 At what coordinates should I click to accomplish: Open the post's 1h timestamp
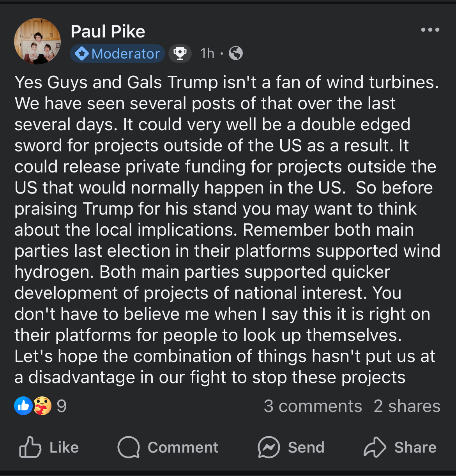tap(207, 53)
